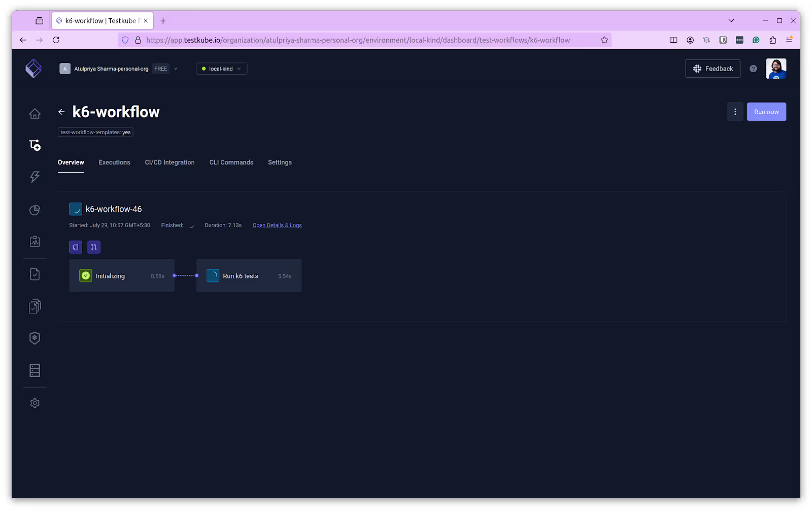This screenshot has width=812, height=511.
Task: Reload the page in browser toolbar
Action: pyautogui.click(x=56, y=40)
